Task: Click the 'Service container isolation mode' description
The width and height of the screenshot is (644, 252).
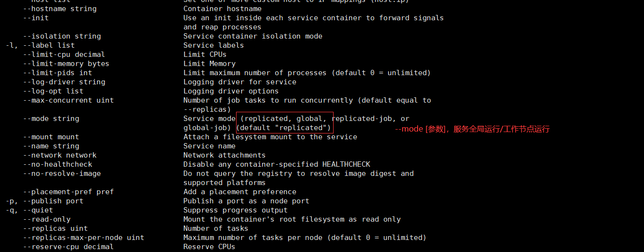Action: tap(253, 36)
